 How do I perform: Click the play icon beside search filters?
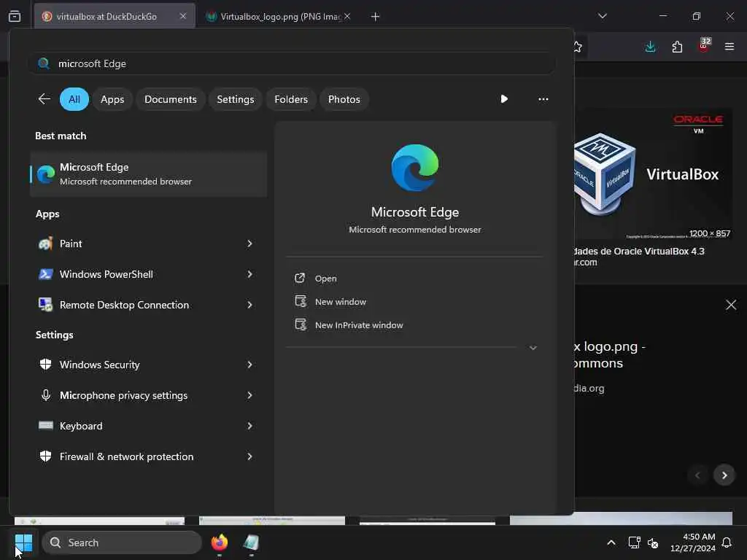pos(504,99)
